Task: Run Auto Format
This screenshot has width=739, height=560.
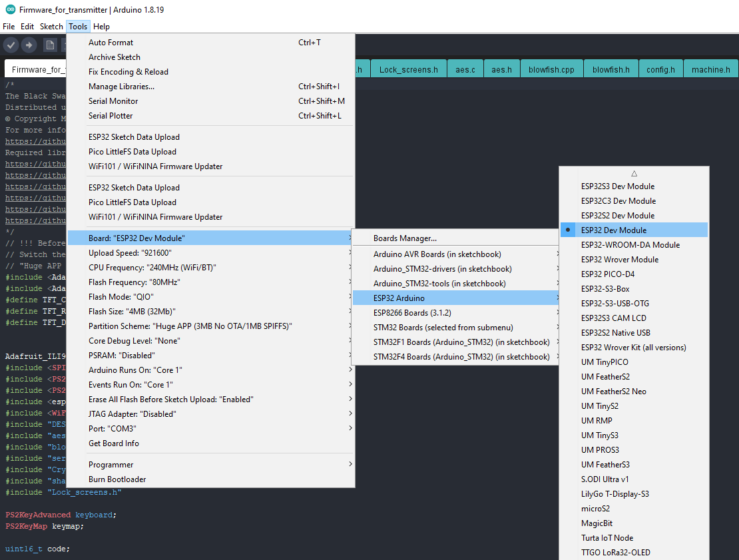Action: [x=210, y=43]
